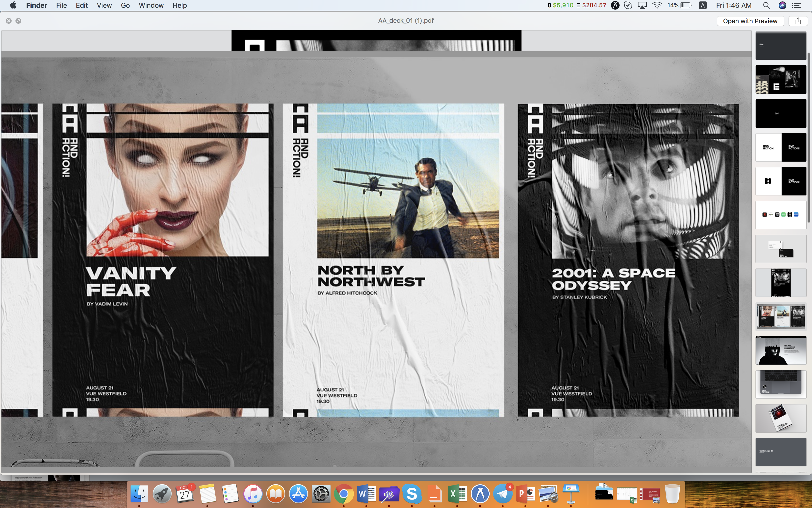Select thumbnail with two 'AND ACTION!' halves
The height and width of the screenshot is (508, 812).
click(781, 147)
